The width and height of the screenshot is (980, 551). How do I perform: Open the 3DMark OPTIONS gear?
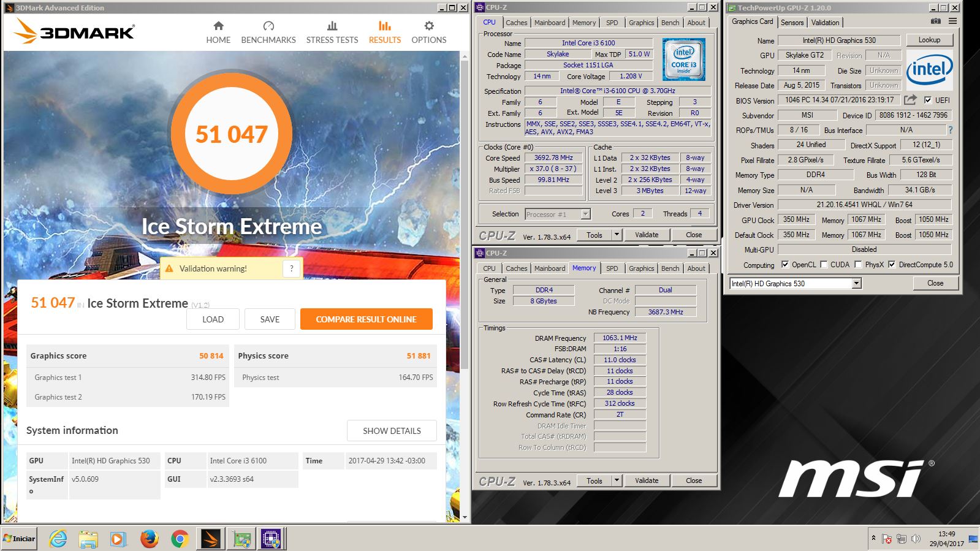[429, 32]
